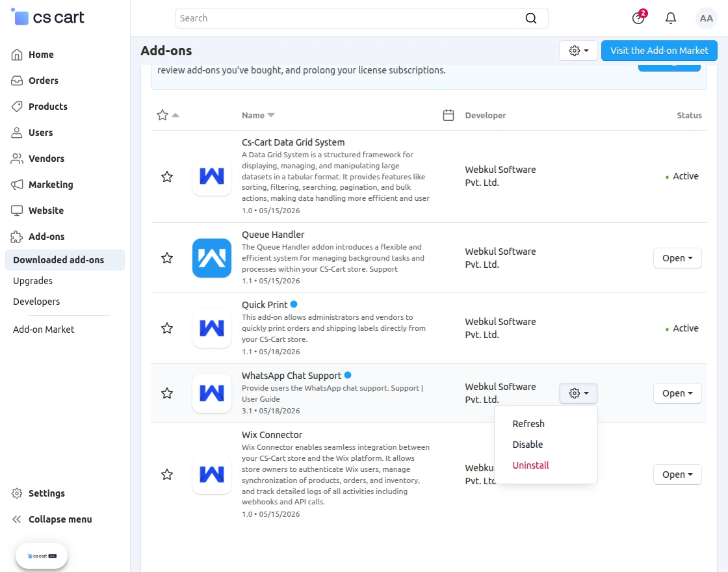
Task: Click Visit the Add-on Market button
Action: coord(659,51)
